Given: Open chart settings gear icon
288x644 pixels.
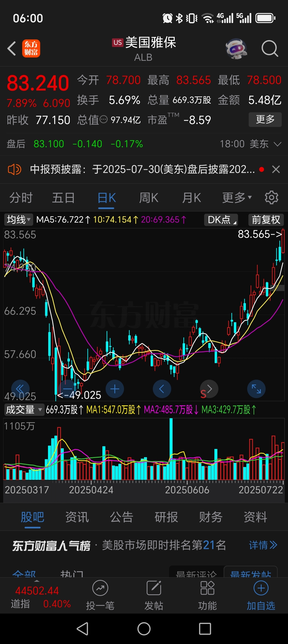Looking at the screenshot, I should click(x=271, y=198).
